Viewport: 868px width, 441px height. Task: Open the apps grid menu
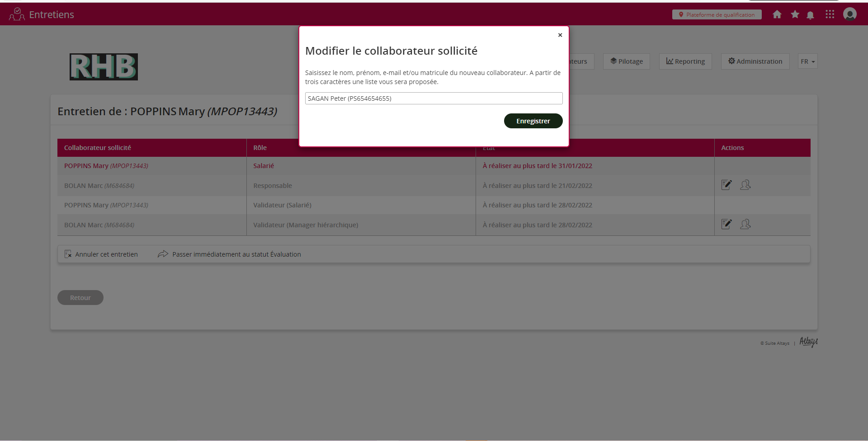830,14
